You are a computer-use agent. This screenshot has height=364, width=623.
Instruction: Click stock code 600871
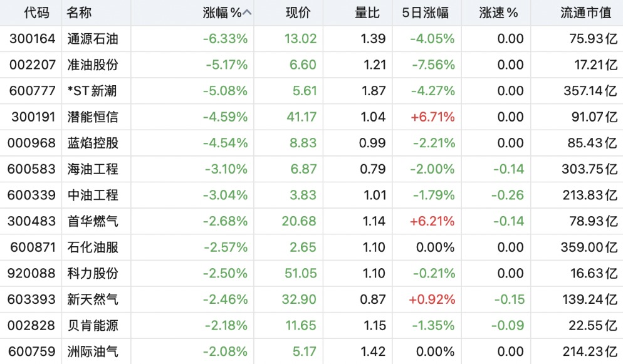33,247
